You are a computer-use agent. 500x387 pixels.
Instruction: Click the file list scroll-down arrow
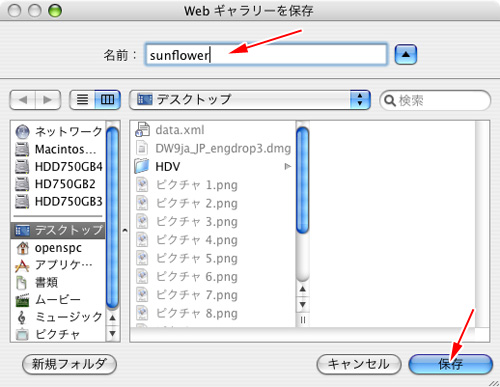pos(302,304)
